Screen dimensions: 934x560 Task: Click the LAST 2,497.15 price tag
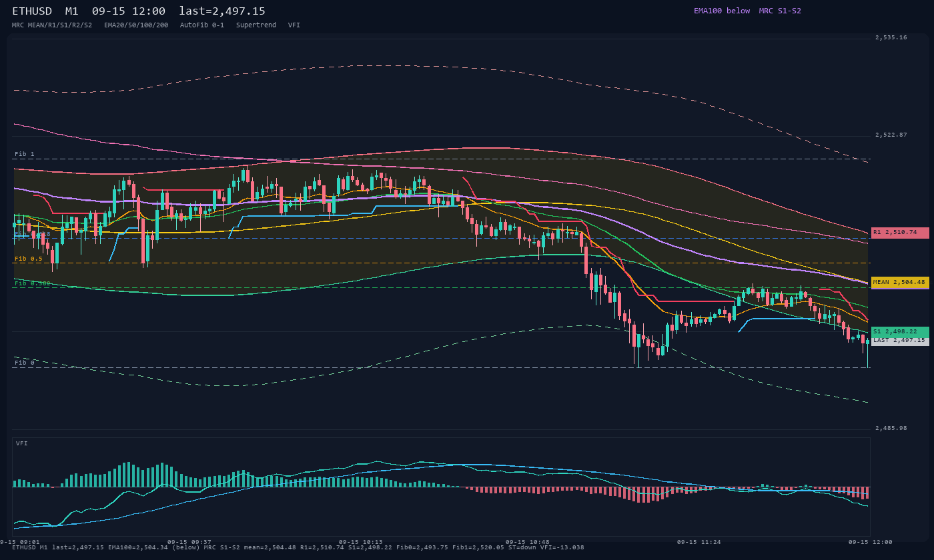900,341
